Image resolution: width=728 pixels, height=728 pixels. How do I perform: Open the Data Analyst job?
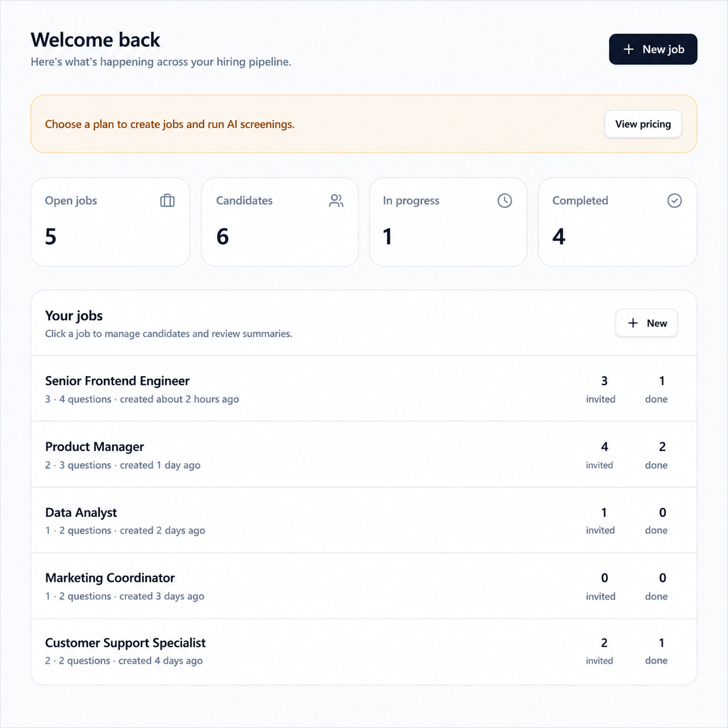[x=363, y=520]
